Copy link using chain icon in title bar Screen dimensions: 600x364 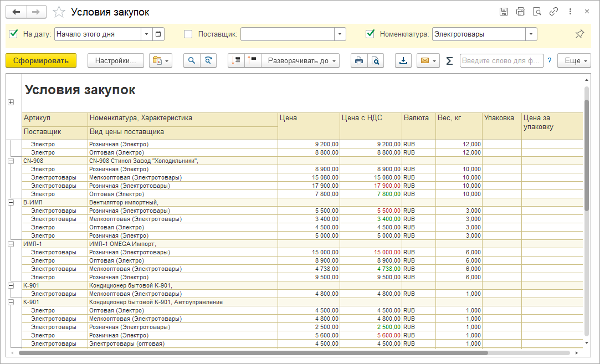(x=553, y=12)
